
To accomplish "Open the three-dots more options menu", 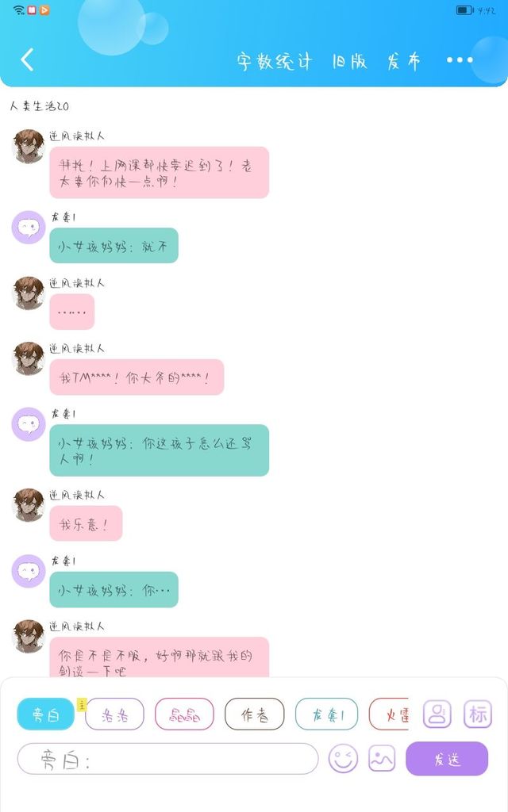I will (460, 60).
